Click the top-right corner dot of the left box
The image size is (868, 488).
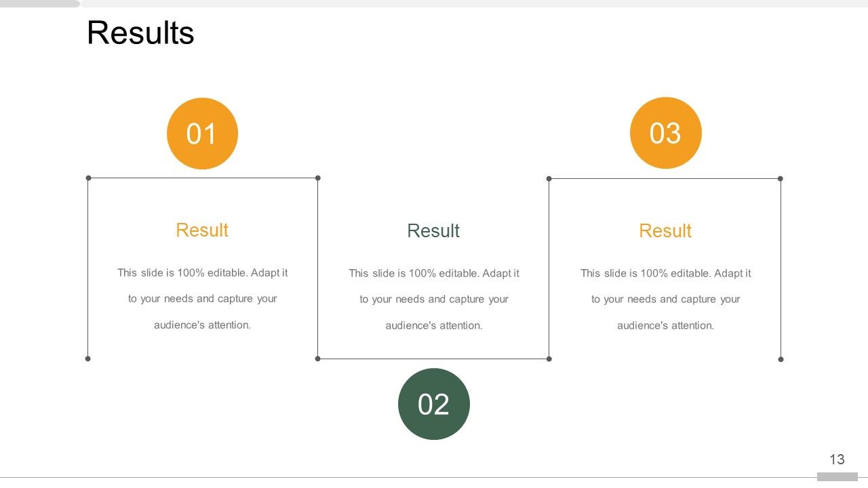(318, 178)
